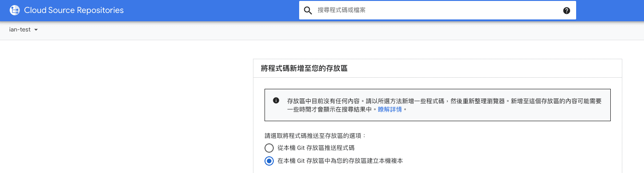Click the Cloud Source Repositories title text
644x173 pixels.
[x=73, y=10]
